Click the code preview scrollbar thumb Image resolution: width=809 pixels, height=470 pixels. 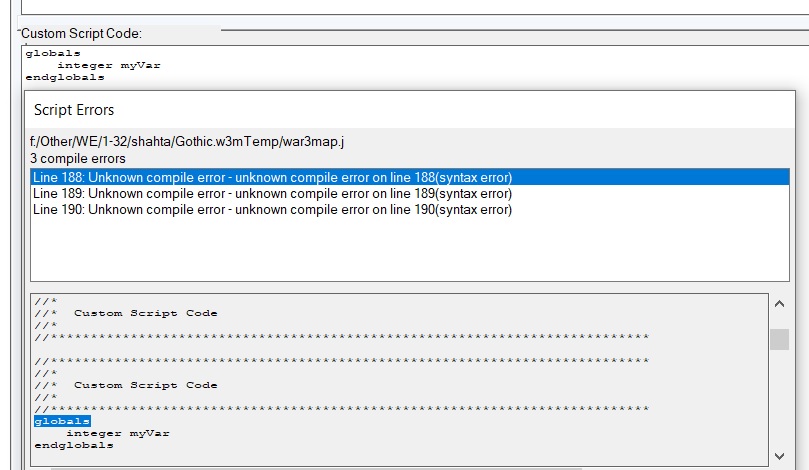click(779, 339)
